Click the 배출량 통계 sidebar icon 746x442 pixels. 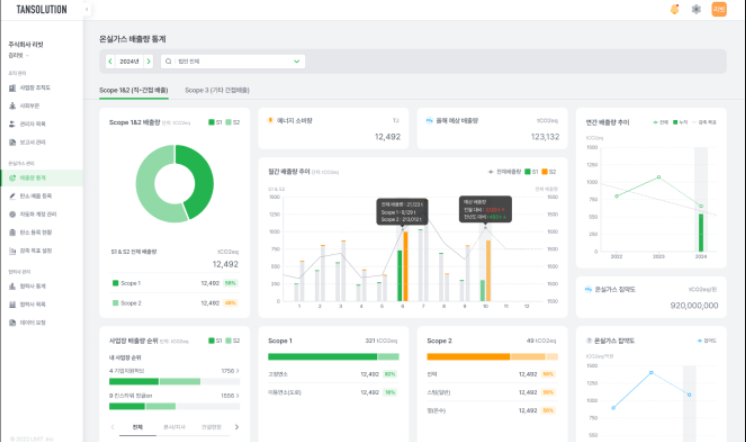[x=12, y=177]
